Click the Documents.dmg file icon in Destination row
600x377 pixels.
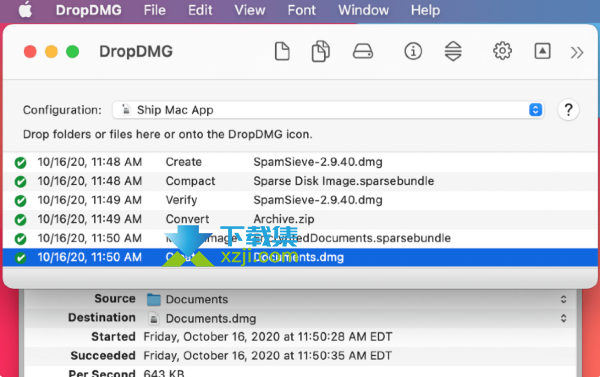(x=154, y=318)
